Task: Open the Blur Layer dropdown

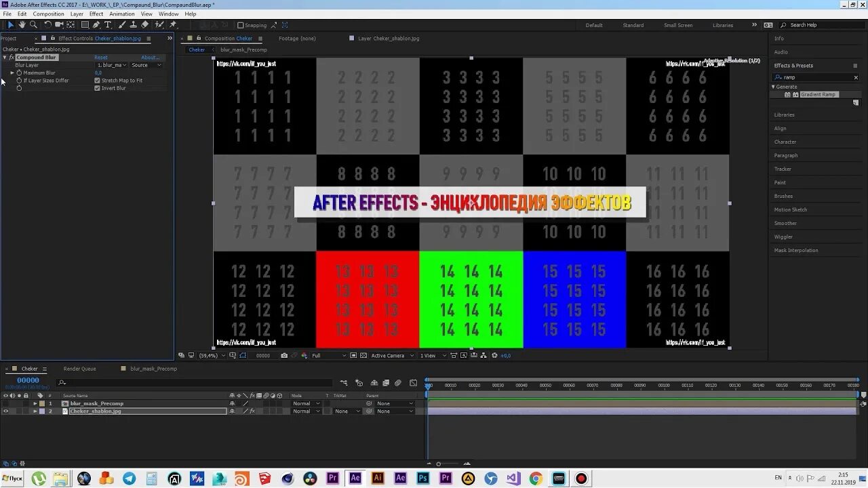Action: pyautogui.click(x=112, y=65)
